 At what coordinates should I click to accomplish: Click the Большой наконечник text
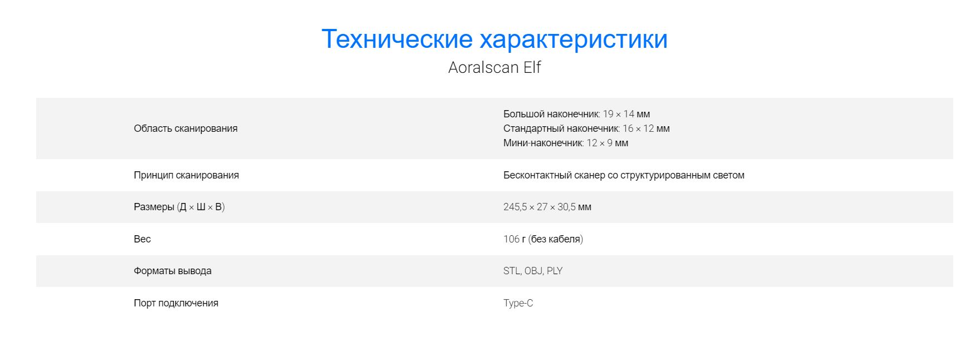point(551,114)
